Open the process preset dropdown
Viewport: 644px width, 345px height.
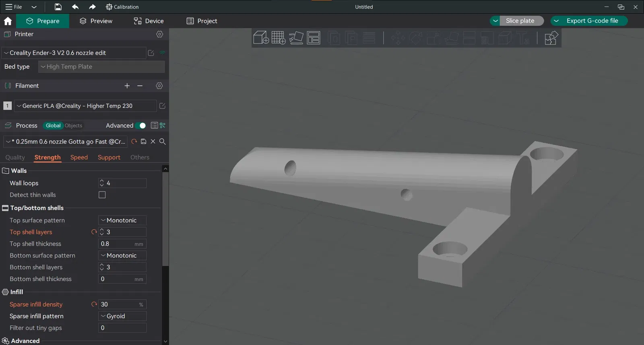pyautogui.click(x=66, y=142)
